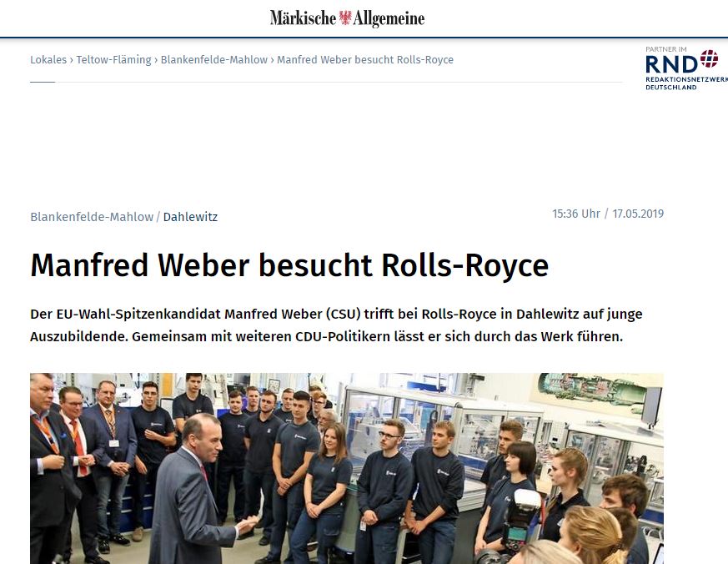
Task: Click the article timestamp 15:36 Uhr
Action: 576,214
